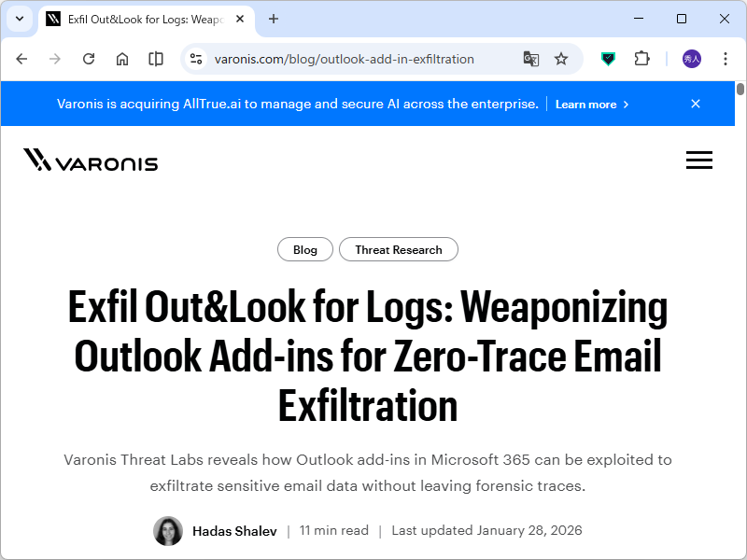Go back using the back arrow
The width and height of the screenshot is (747, 560).
click(21, 58)
